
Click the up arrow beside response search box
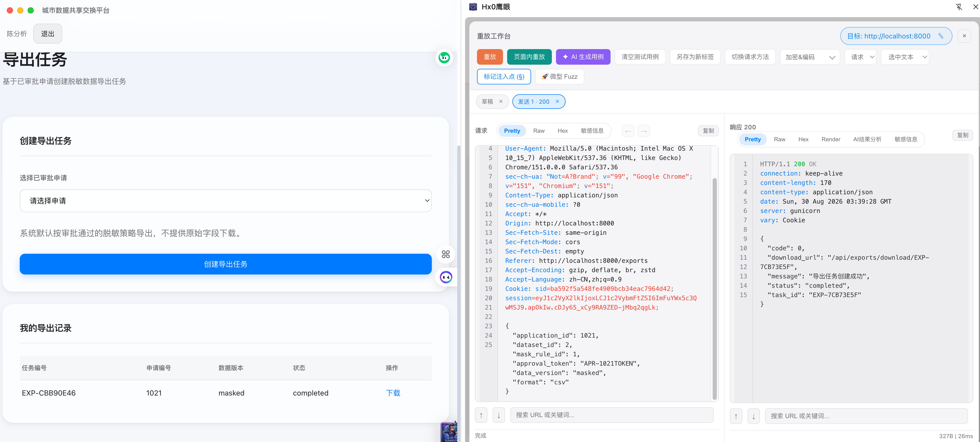(x=736, y=416)
